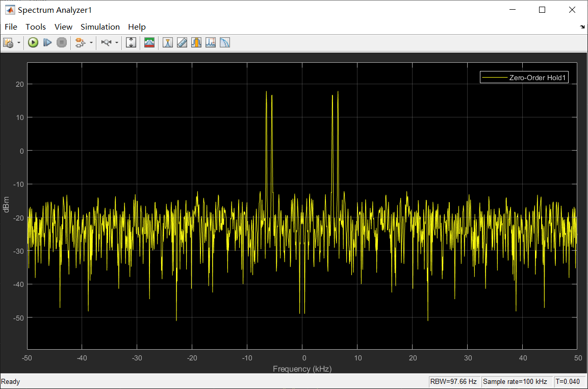Click the Sample rate=100 kHz status field
The width and height of the screenshot is (588, 389).
[x=517, y=382]
